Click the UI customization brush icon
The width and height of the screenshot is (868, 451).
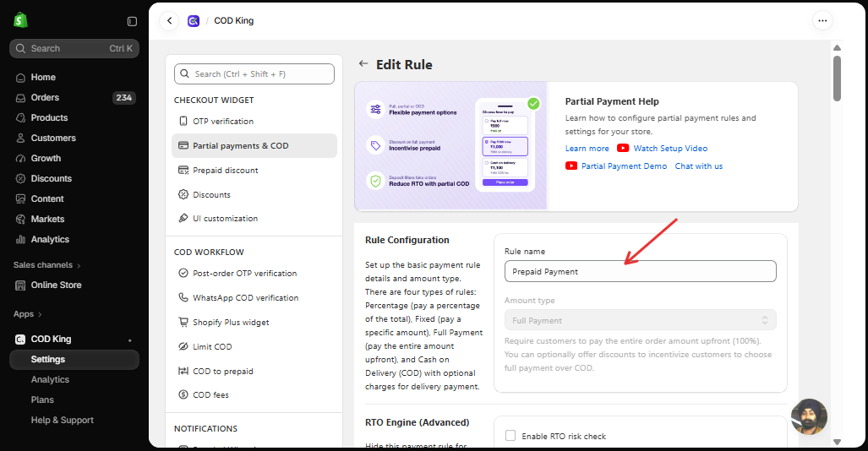[183, 219]
